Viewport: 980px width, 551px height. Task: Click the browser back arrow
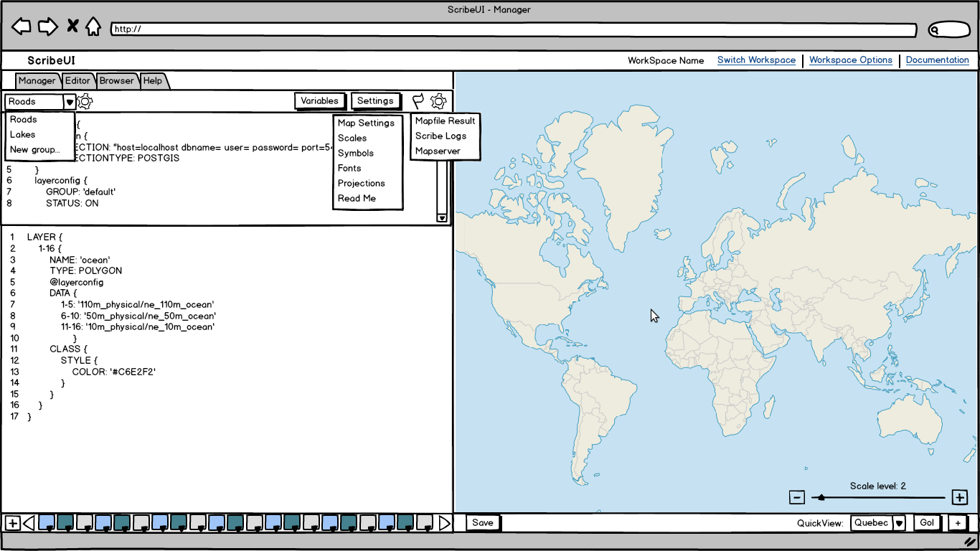(22, 27)
